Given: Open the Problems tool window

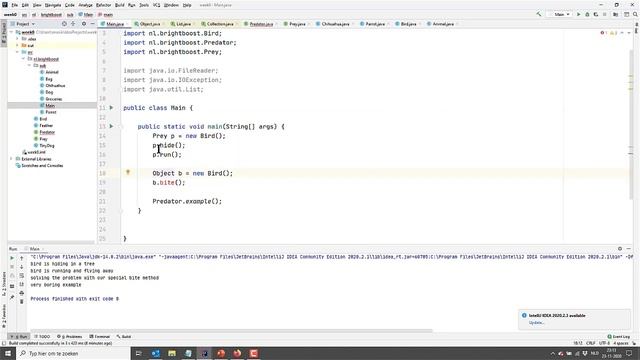Looking at the screenshot, I should [x=70, y=337].
